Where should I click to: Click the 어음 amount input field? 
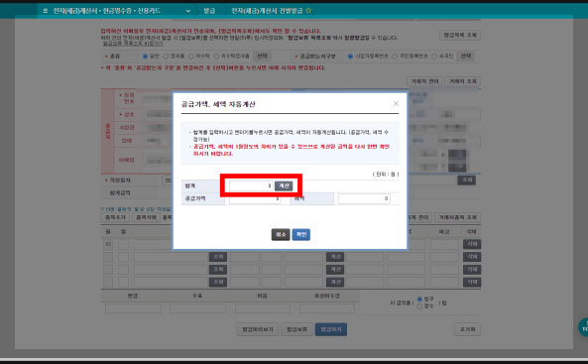coord(263,308)
